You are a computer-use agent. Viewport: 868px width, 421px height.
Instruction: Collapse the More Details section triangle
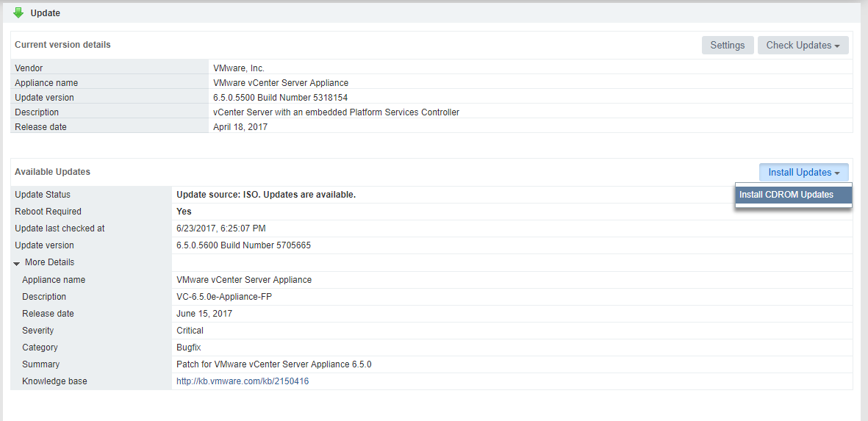17,263
